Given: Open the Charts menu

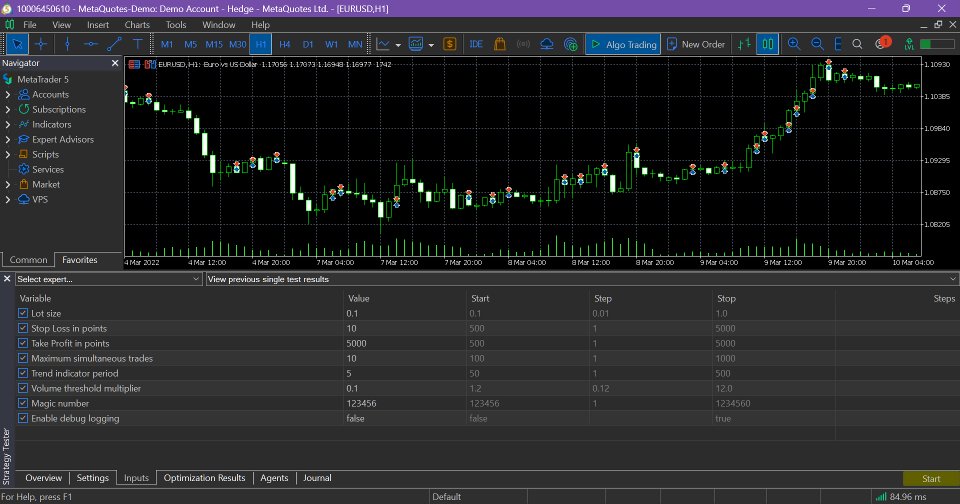Looking at the screenshot, I should point(137,24).
